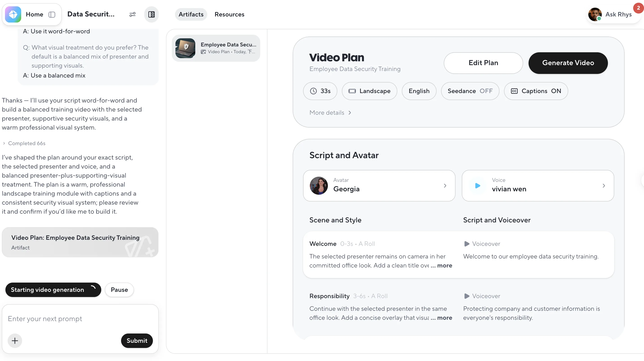644x361 pixels.
Task: Toggle the sidebar panel icon next to Home
Action: pos(52,14)
